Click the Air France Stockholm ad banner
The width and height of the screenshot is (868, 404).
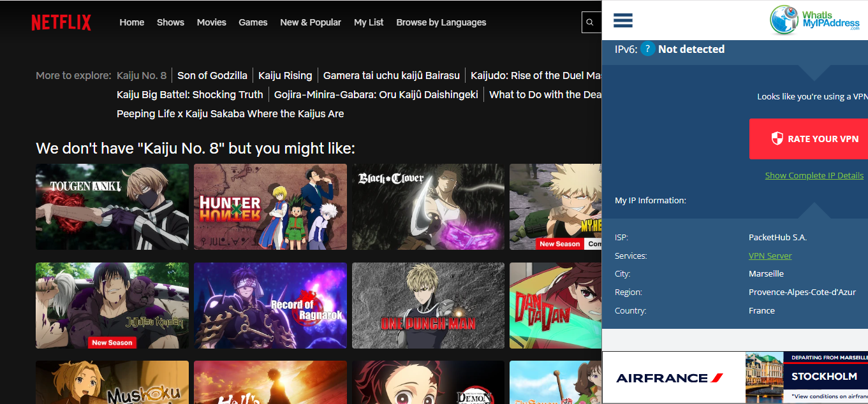(735, 377)
